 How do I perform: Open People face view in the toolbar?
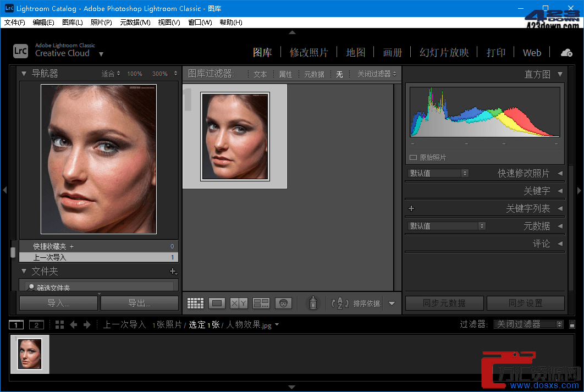pos(283,303)
